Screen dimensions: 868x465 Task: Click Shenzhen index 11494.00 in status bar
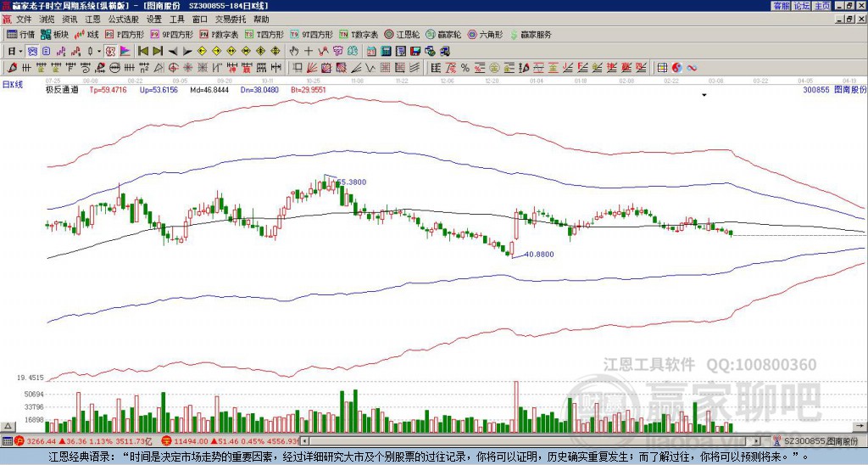pyautogui.click(x=192, y=441)
